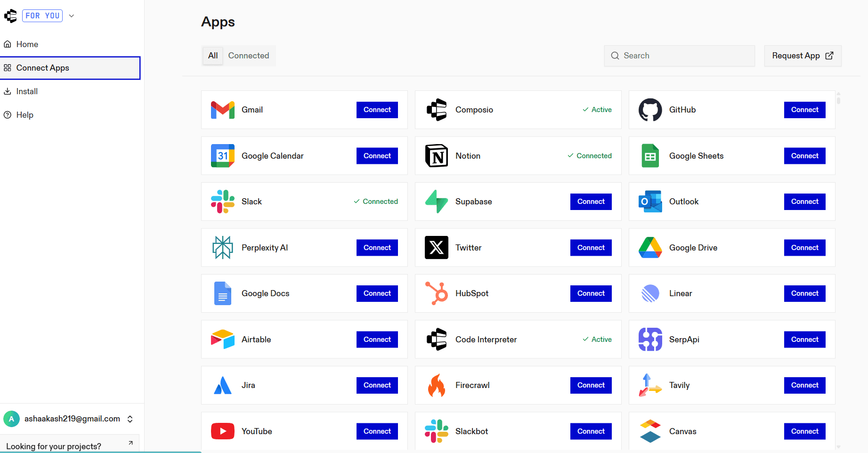Connect the Jira app
This screenshot has width=868, height=453.
[x=377, y=385]
